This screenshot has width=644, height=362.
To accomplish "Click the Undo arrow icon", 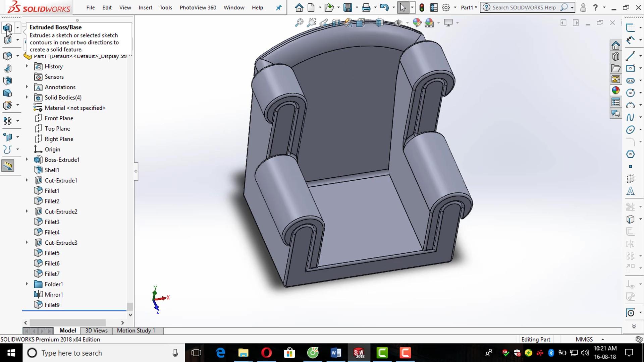I will click(384, 7).
